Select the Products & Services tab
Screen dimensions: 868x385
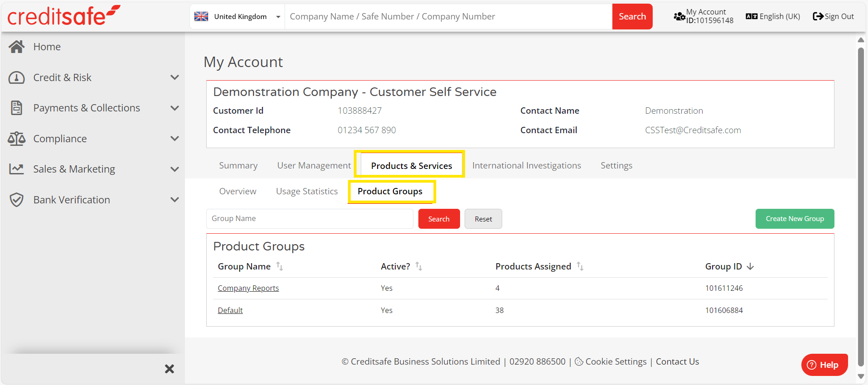(x=412, y=166)
